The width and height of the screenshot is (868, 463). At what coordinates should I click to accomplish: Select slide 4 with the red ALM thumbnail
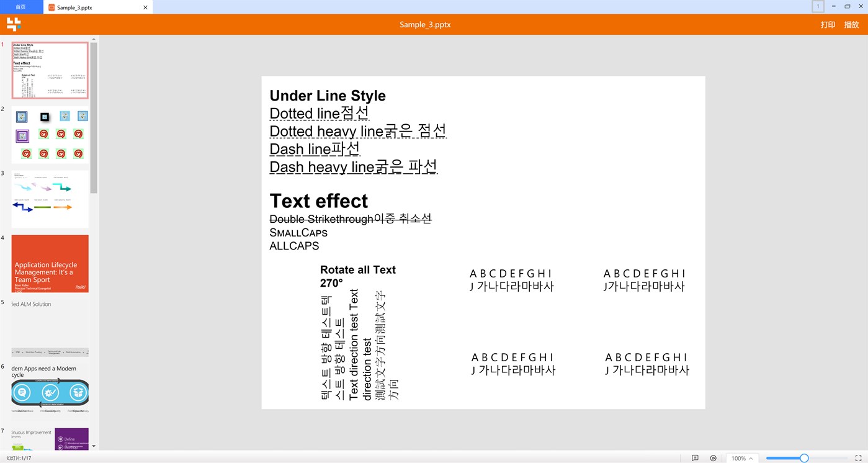(x=50, y=263)
